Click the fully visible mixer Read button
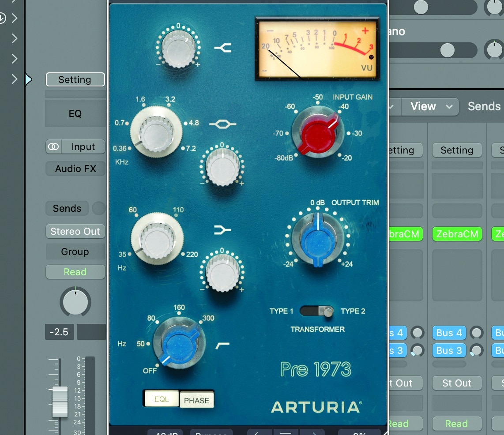 [x=457, y=424]
